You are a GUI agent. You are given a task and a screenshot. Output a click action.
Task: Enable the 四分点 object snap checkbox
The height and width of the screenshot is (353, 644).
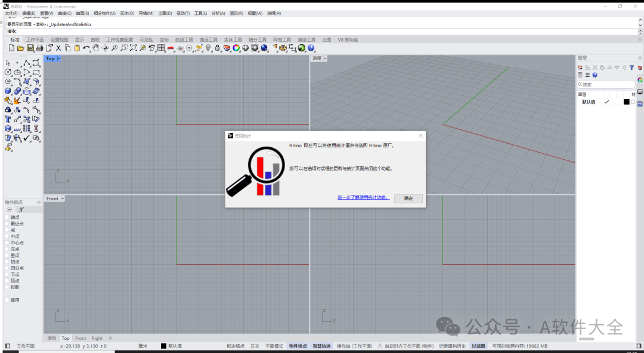[7, 268]
